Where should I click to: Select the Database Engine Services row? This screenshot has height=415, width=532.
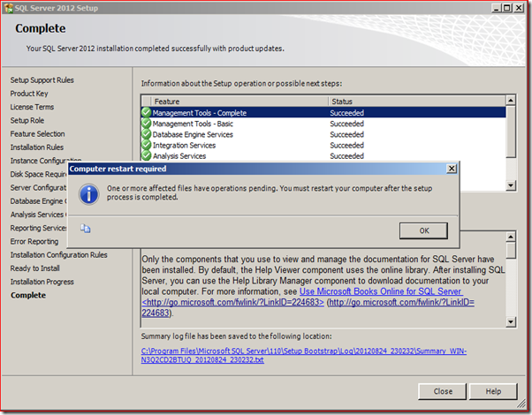tap(323, 134)
